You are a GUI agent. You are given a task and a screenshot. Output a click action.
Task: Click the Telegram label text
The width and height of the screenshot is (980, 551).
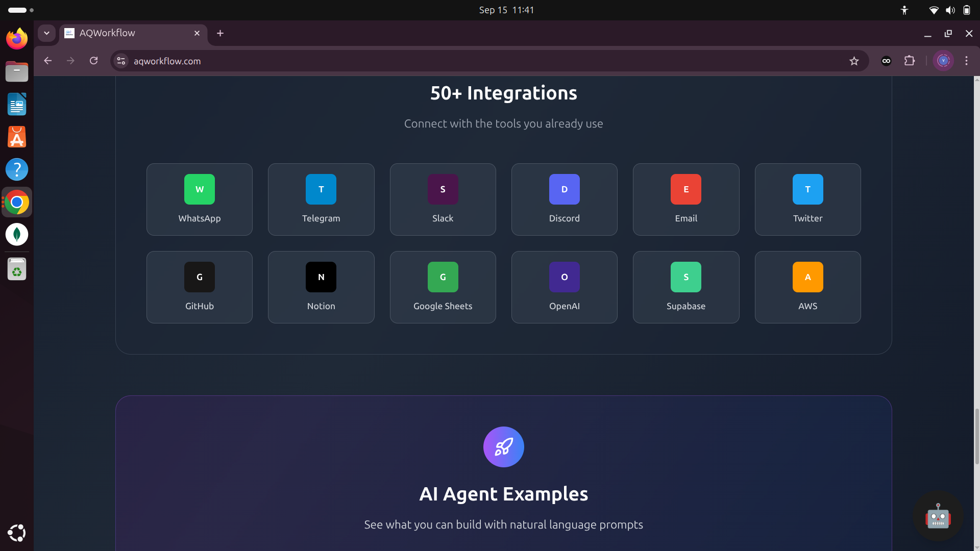[x=321, y=218]
